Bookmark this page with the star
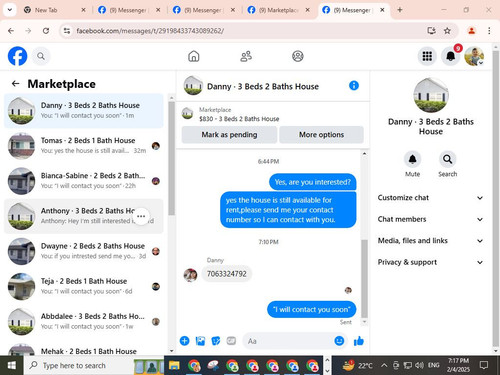The height and width of the screenshot is (375, 500). point(447,31)
